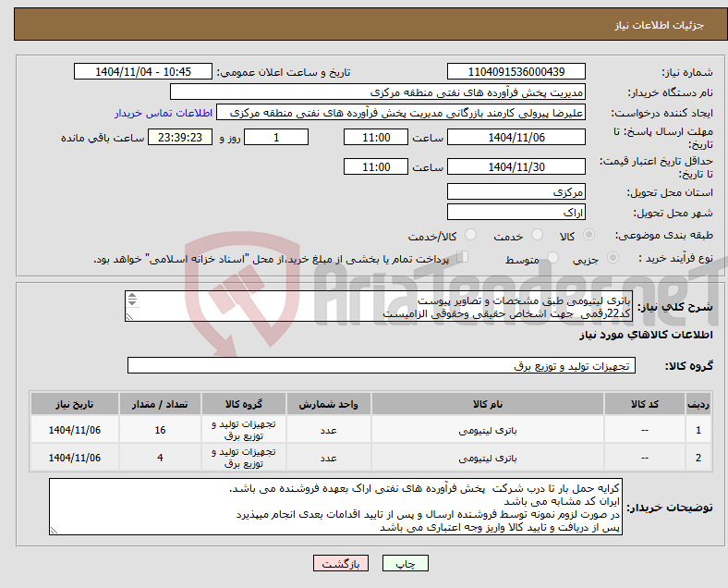The image size is (728, 588).
Task: Toggle the اسناد خزانه اسلامی payment checkbox
Action: (463, 257)
